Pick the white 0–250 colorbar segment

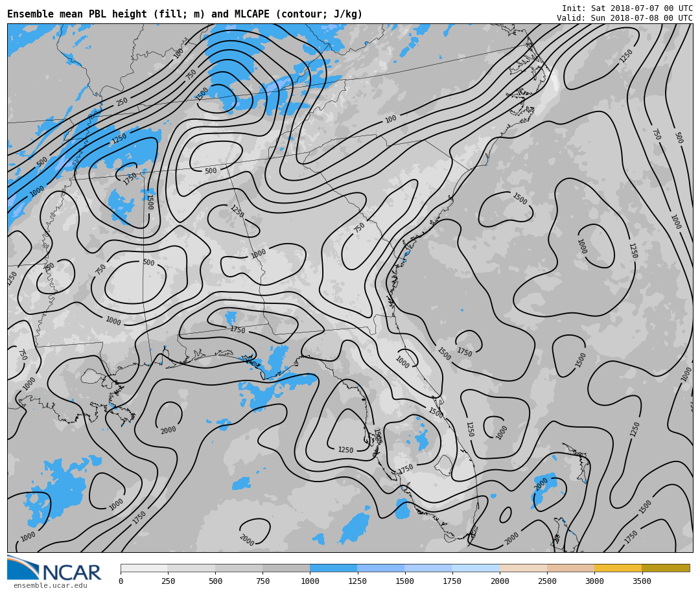point(144,568)
